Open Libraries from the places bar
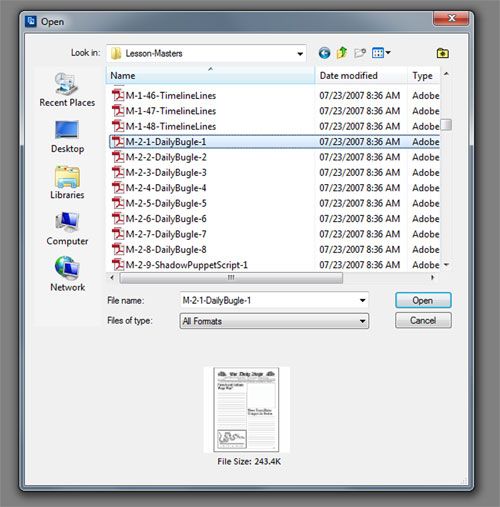Image resolution: width=500 pixels, height=507 pixels. coord(67,183)
